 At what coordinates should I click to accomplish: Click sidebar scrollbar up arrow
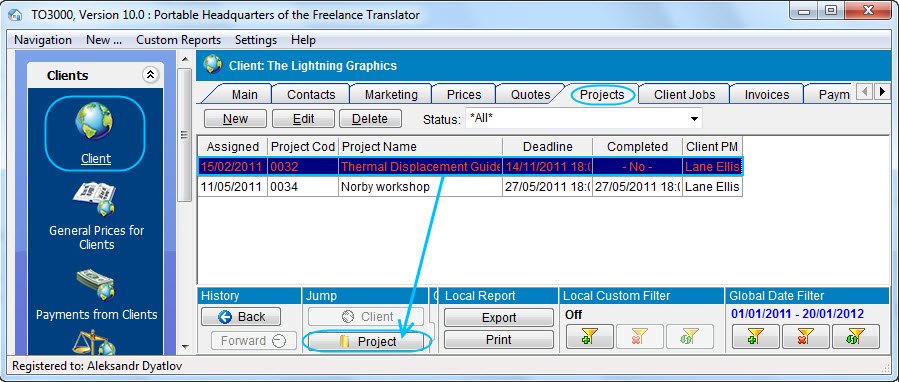click(185, 59)
